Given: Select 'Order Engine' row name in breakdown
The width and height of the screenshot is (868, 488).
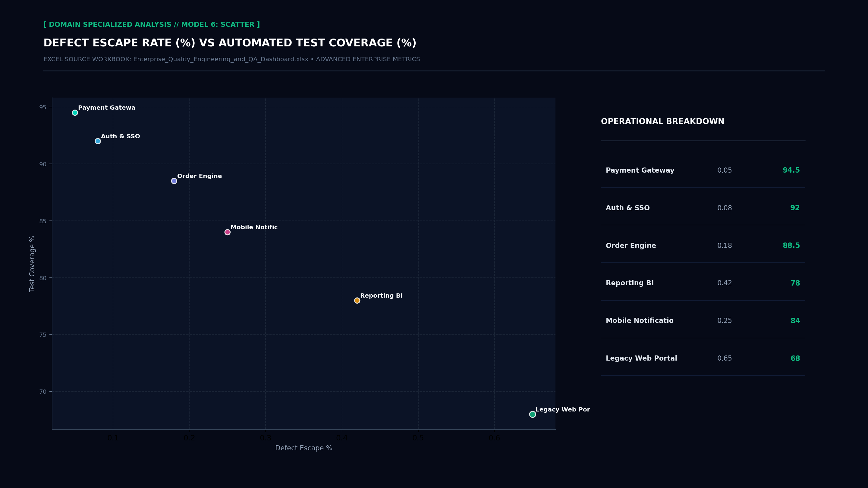Looking at the screenshot, I should click(631, 246).
